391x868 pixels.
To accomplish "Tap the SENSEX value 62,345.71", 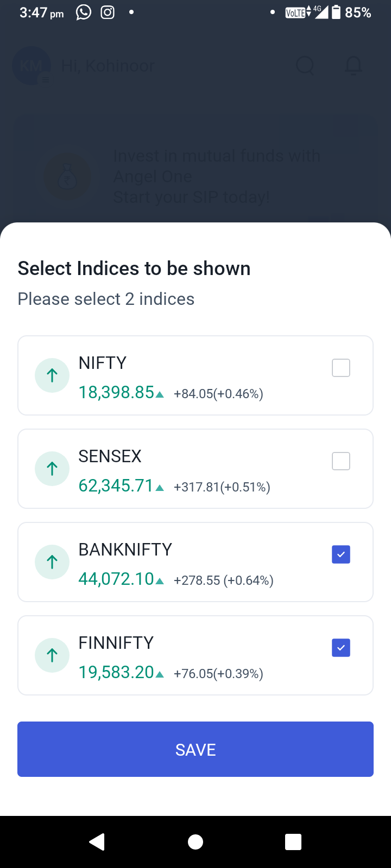I will click(x=116, y=486).
